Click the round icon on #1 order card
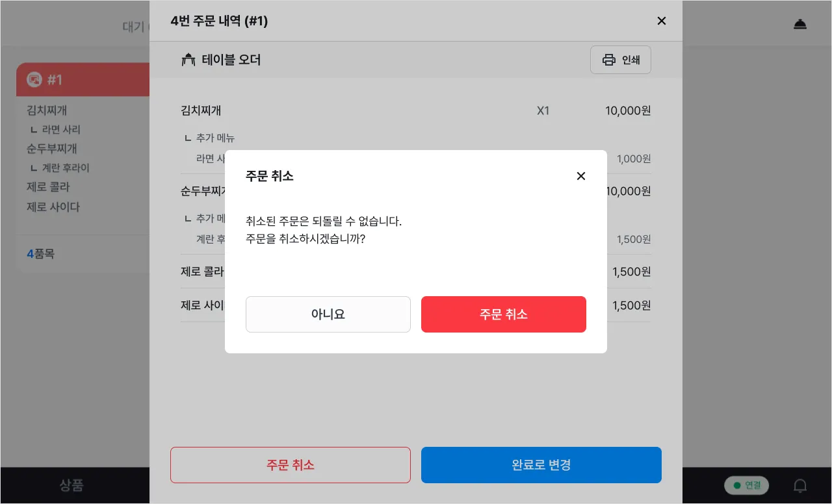The image size is (832, 504). pos(34,79)
